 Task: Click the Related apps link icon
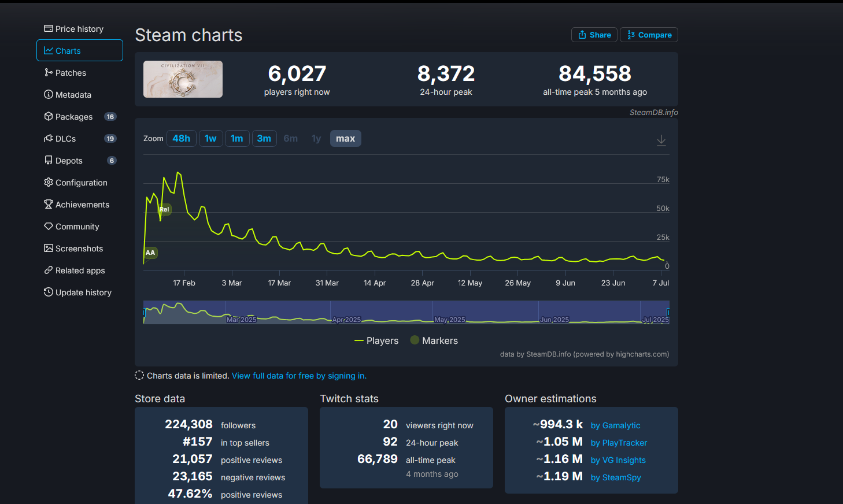tap(49, 270)
